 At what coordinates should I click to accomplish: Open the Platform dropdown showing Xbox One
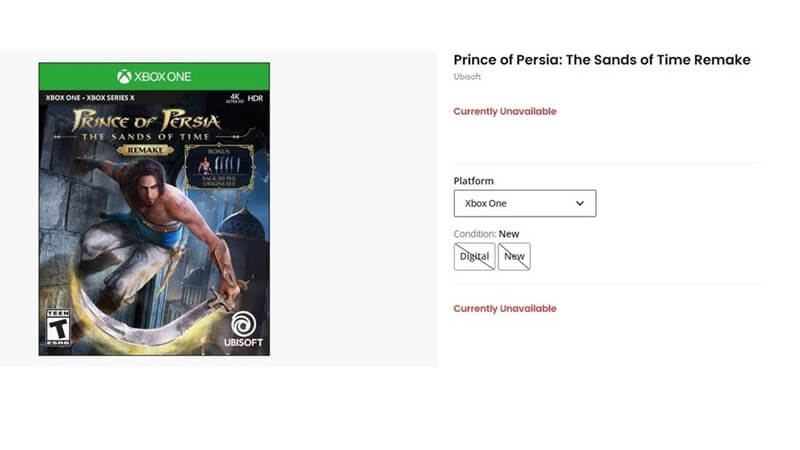point(524,203)
